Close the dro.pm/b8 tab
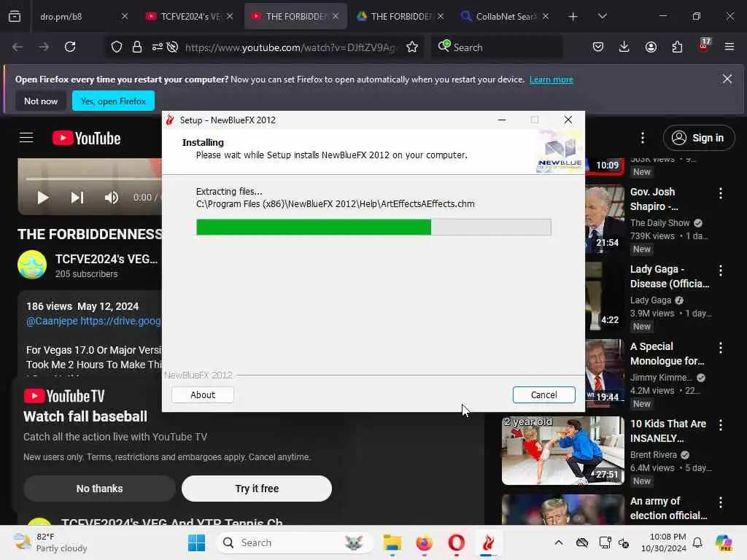 click(124, 16)
